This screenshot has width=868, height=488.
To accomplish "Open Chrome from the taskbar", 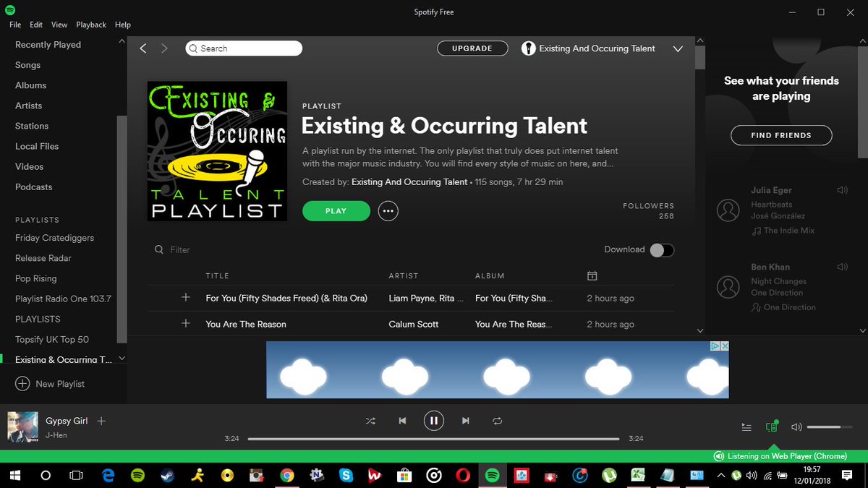I will tap(287, 476).
